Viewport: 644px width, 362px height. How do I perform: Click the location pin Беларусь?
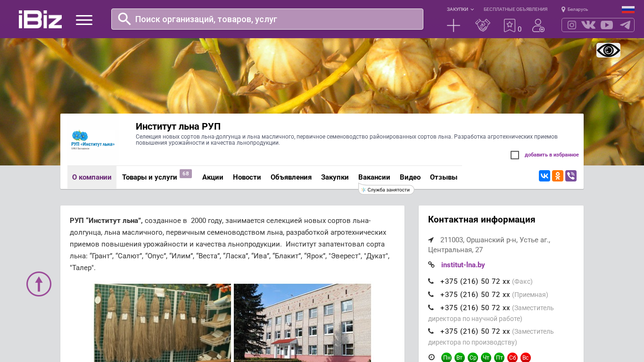click(575, 9)
